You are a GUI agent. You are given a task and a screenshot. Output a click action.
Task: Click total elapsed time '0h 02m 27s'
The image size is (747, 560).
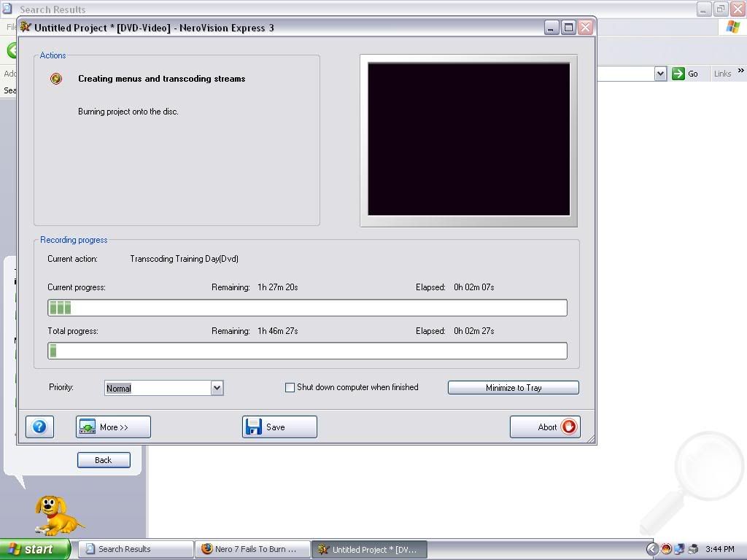coord(474,331)
